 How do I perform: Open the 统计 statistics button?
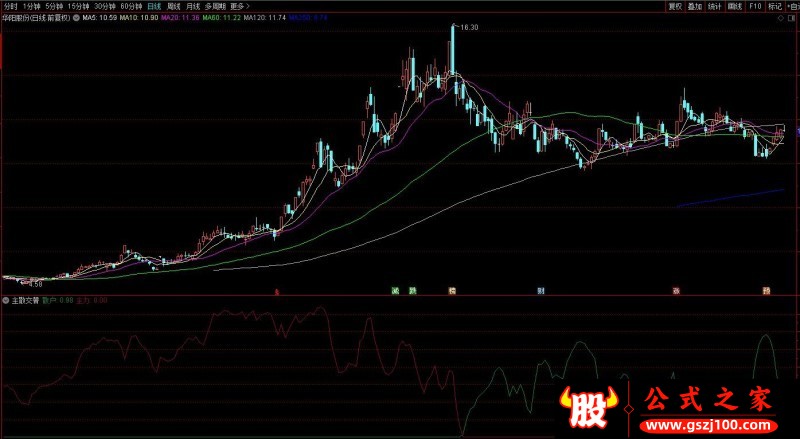pos(715,6)
